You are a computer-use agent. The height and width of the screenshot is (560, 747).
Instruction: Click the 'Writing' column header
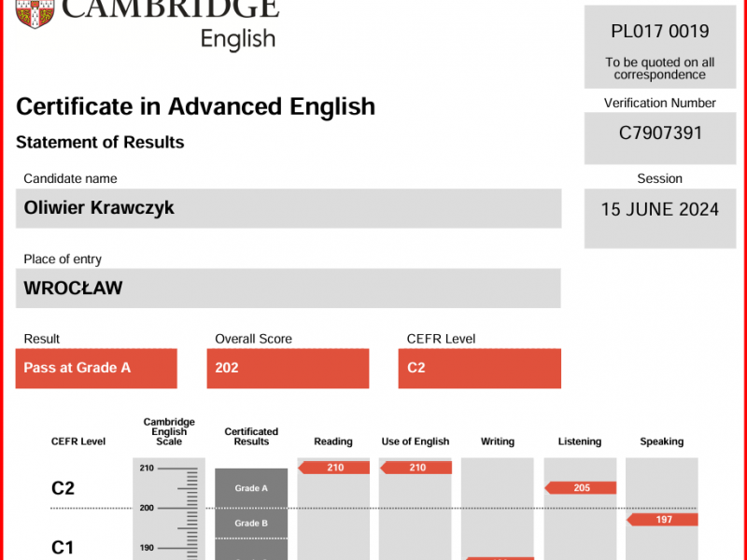(x=498, y=441)
